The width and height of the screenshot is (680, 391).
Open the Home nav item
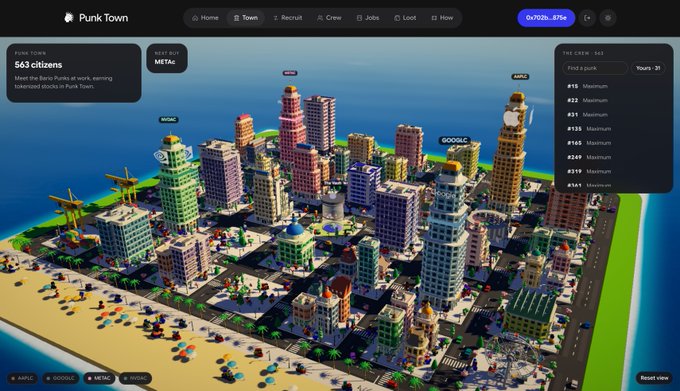[205, 18]
